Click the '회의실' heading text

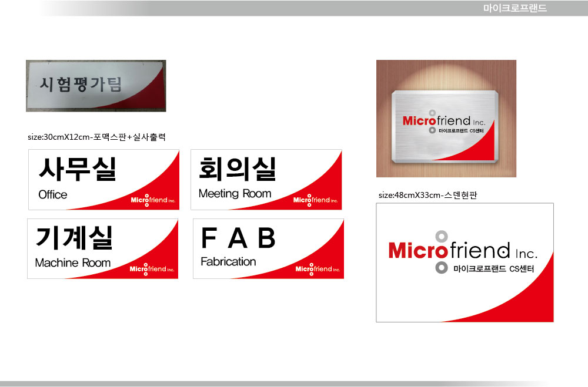238,169
